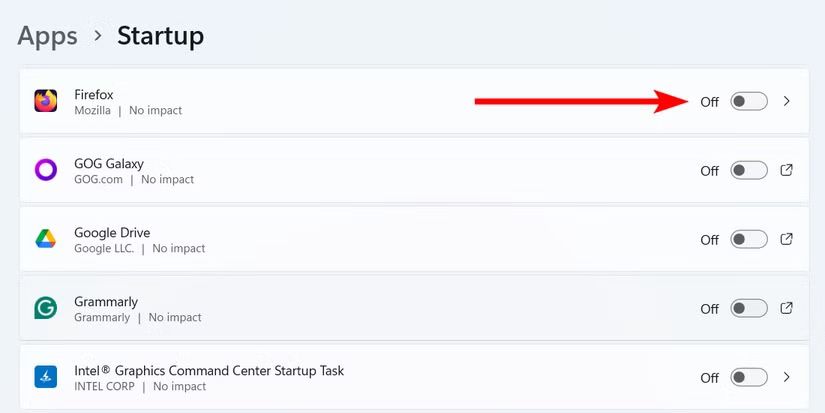825x413 pixels.
Task: Click the Google Drive app name
Action: point(112,233)
